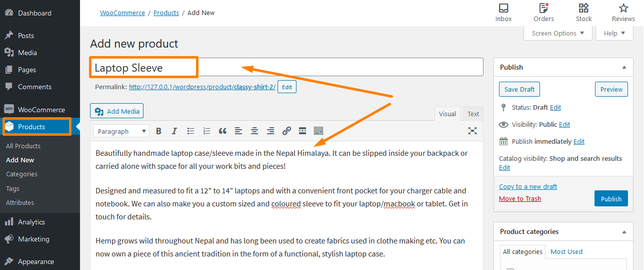Open product Categories submenu
The width and height of the screenshot is (644, 270).
pos(21,174)
